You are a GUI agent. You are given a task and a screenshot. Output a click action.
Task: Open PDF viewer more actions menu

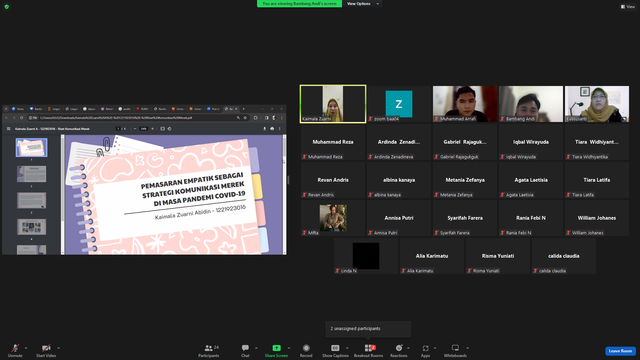(x=280, y=129)
